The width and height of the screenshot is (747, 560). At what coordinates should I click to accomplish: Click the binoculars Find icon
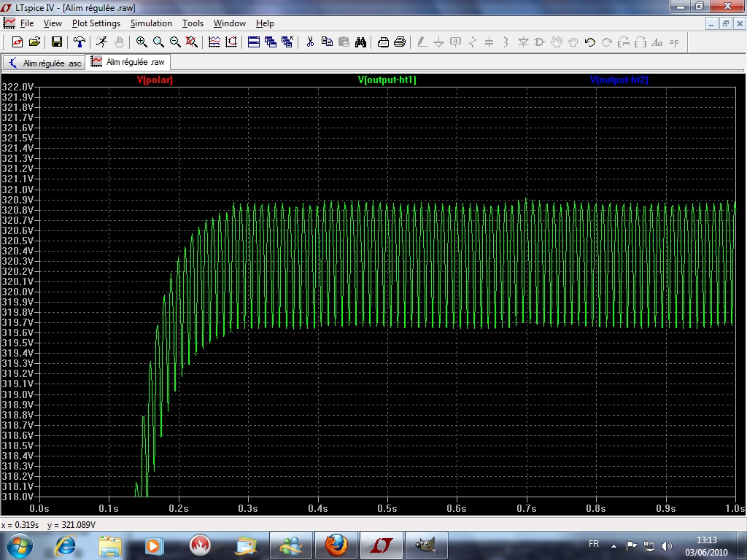tap(360, 42)
